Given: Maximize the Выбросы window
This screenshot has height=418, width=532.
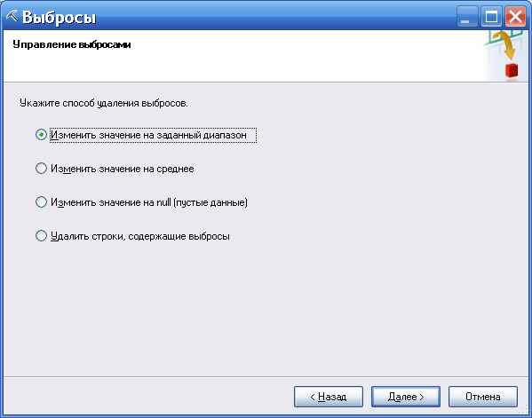Looking at the screenshot, I should 491,16.
